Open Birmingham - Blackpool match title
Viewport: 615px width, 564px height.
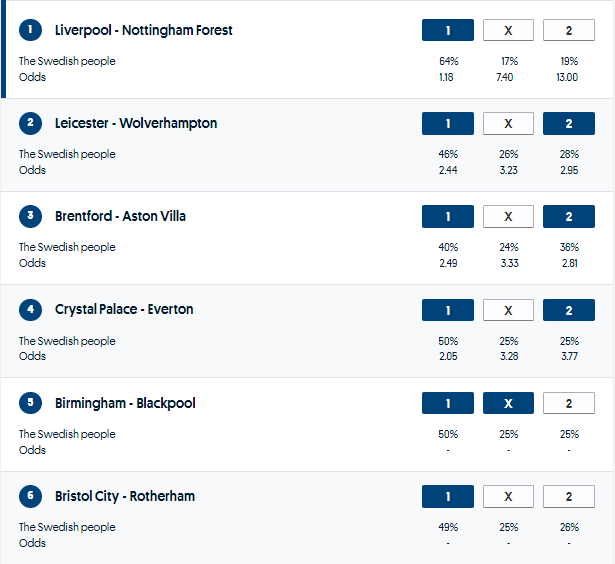125,403
